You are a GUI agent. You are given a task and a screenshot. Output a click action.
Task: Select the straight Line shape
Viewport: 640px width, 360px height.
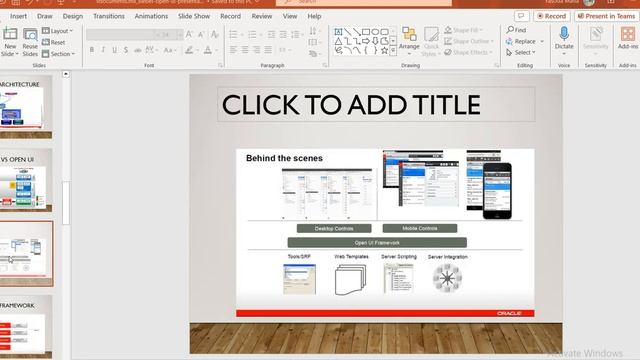point(347,32)
